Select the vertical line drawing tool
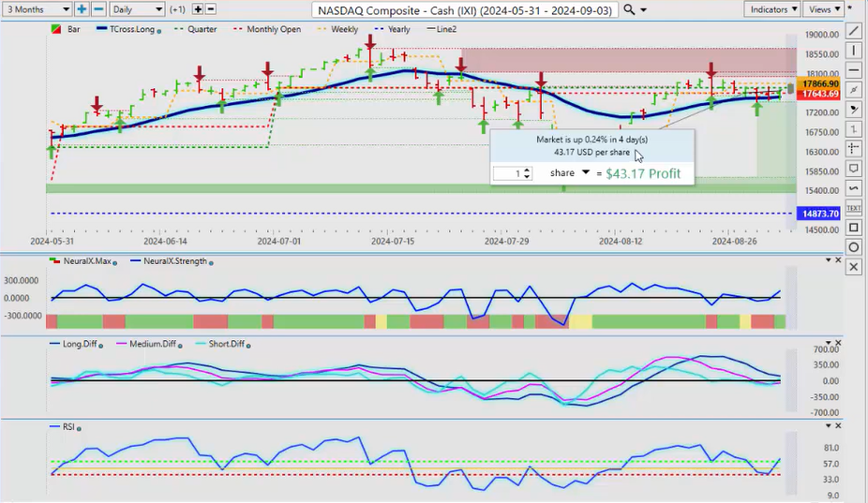The width and height of the screenshot is (868, 503). coord(854,51)
